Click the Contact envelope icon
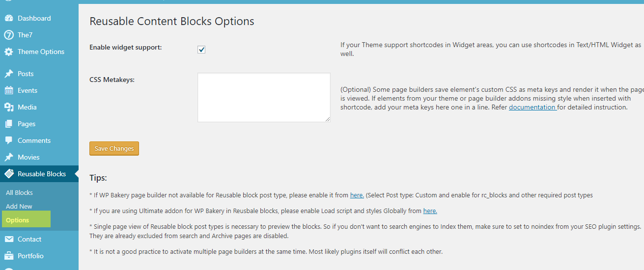The image size is (644, 270). (x=8, y=239)
